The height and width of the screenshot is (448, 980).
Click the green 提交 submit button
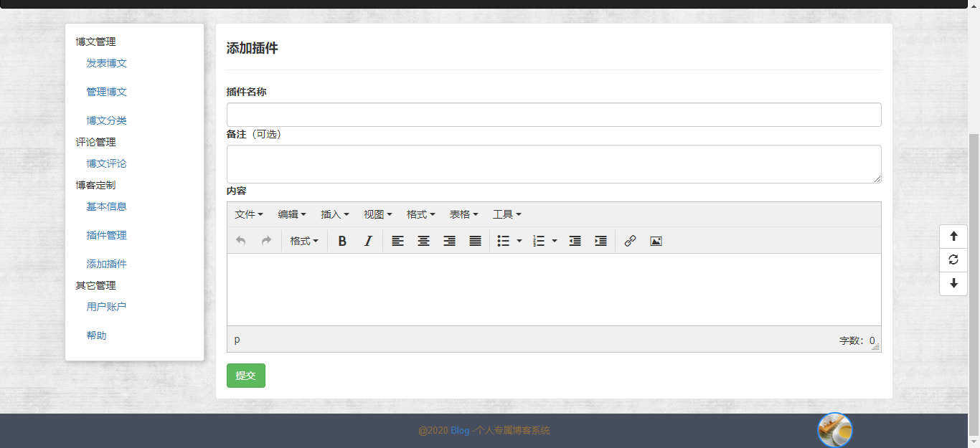click(246, 375)
